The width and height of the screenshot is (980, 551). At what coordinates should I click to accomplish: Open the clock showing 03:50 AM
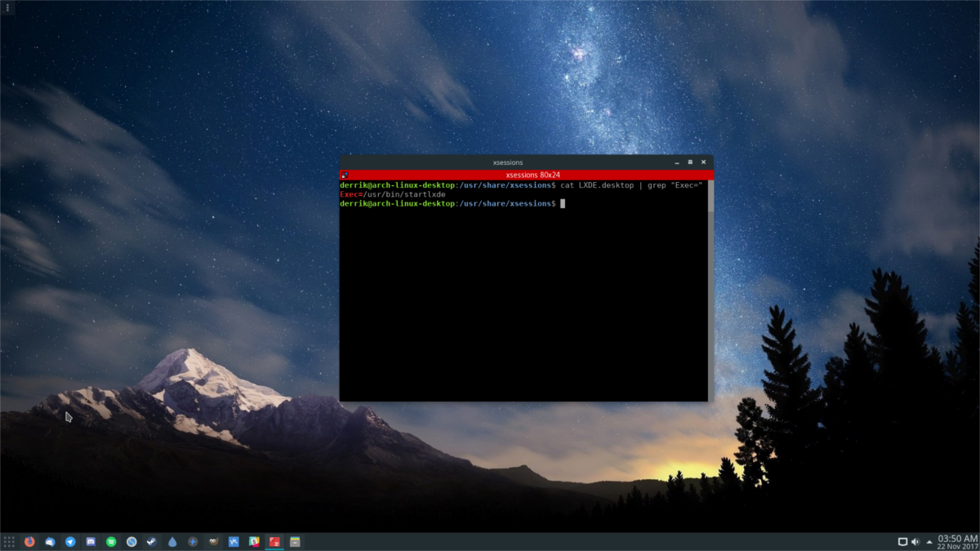click(x=957, y=541)
